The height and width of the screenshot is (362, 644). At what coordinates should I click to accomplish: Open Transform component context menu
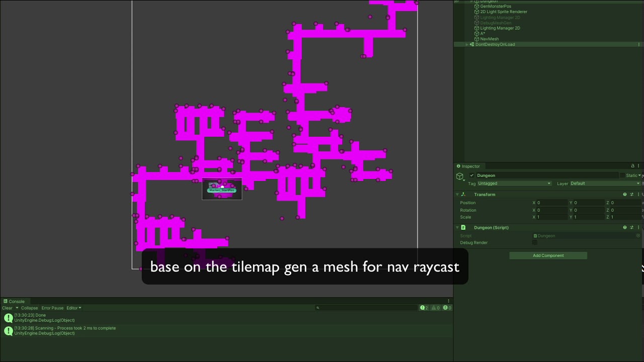tap(638, 195)
